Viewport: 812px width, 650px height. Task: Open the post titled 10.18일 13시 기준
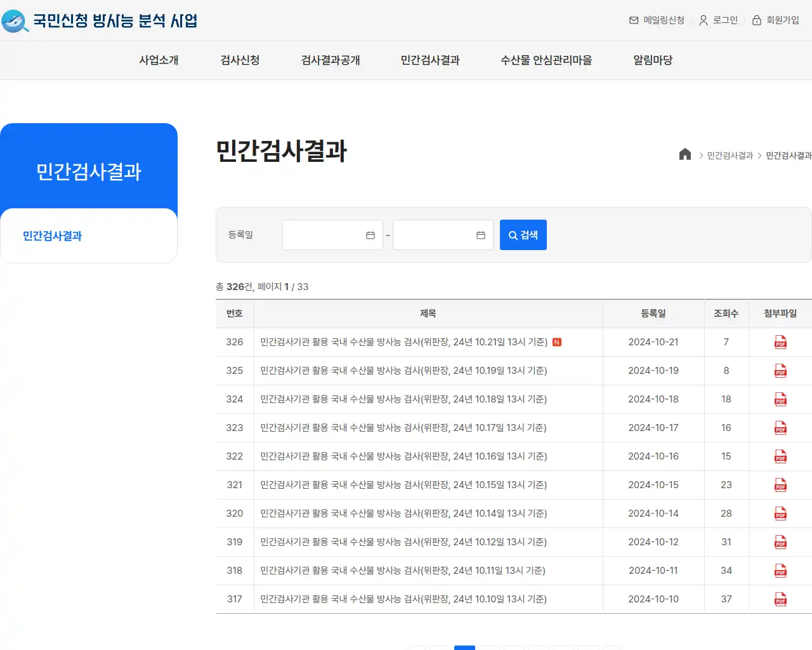403,399
